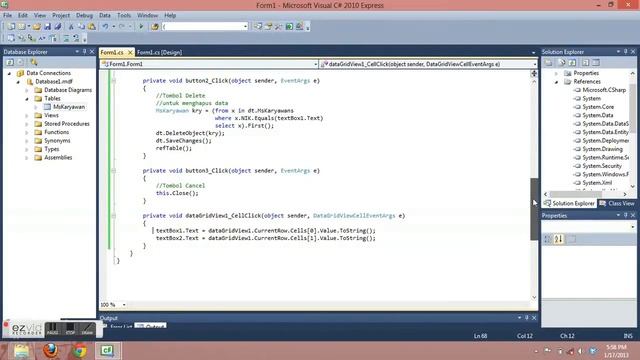The width and height of the screenshot is (640, 360).
Task: Open the Project menu
Action: [61, 16]
